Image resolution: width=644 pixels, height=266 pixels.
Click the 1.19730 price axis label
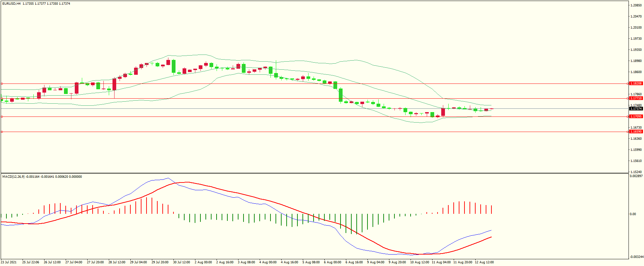coord(636,39)
